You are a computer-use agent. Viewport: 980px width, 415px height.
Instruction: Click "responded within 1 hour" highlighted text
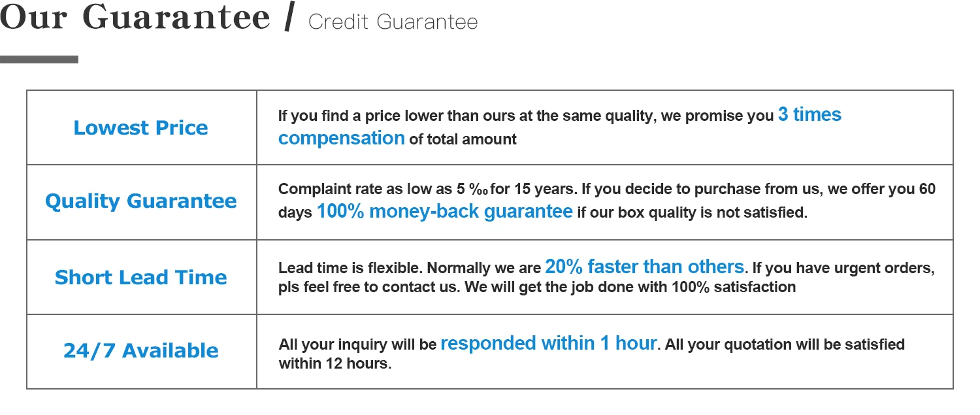[x=548, y=343]
